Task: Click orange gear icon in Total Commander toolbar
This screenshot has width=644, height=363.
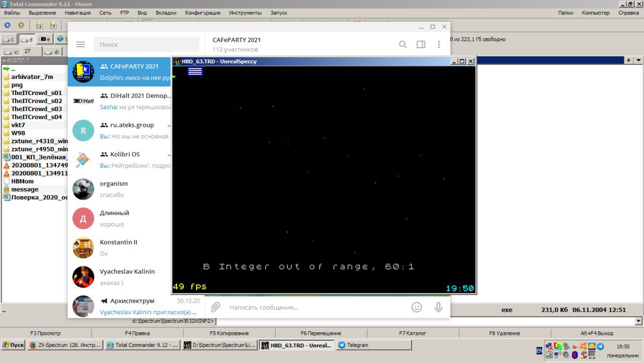Action: pos(21,25)
